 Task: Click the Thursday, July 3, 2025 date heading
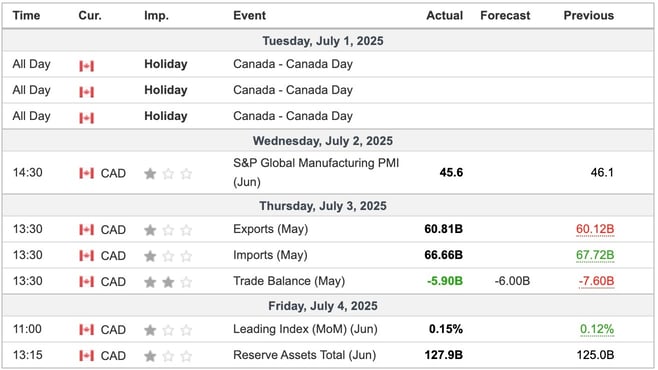323,206
